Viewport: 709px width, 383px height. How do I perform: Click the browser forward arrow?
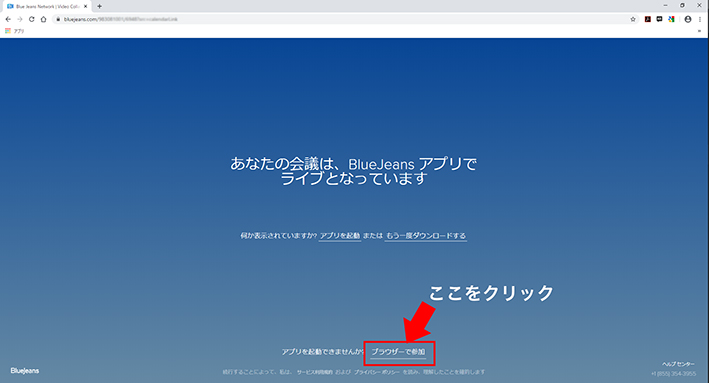coord(19,19)
